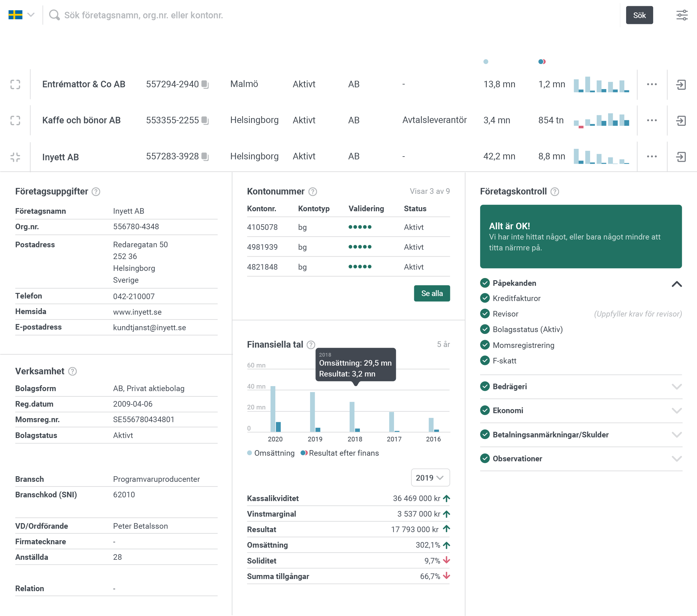
Task: Click the Allt är OK! banner
Action: (581, 236)
